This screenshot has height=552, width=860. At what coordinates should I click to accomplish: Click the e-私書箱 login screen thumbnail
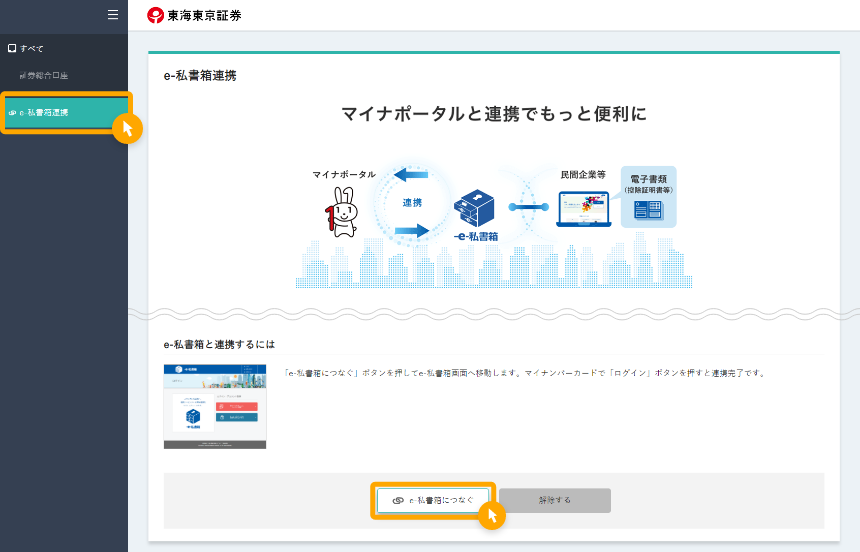point(215,407)
